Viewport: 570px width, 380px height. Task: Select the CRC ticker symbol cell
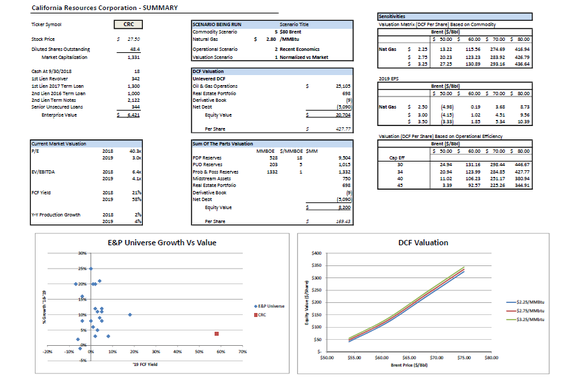coord(128,24)
